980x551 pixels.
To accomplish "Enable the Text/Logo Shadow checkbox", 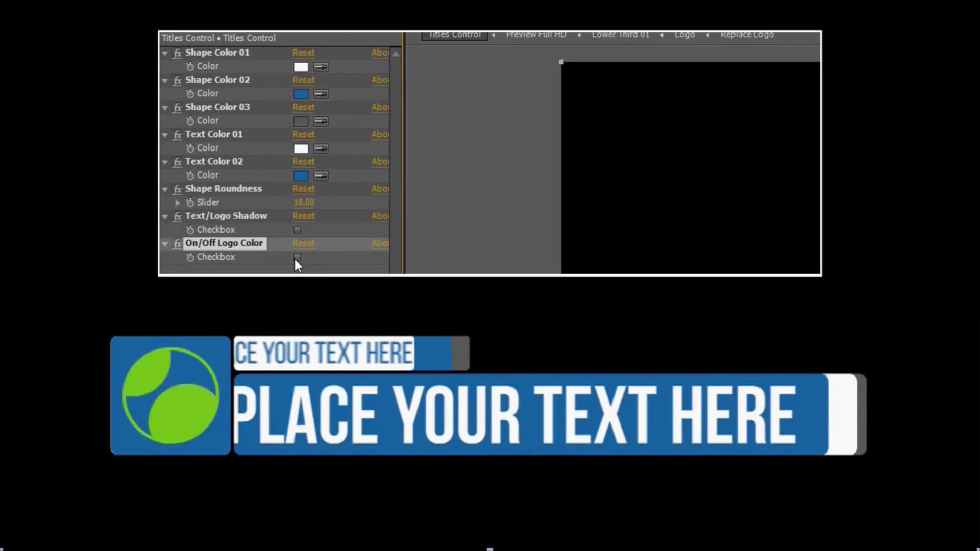I will (297, 230).
